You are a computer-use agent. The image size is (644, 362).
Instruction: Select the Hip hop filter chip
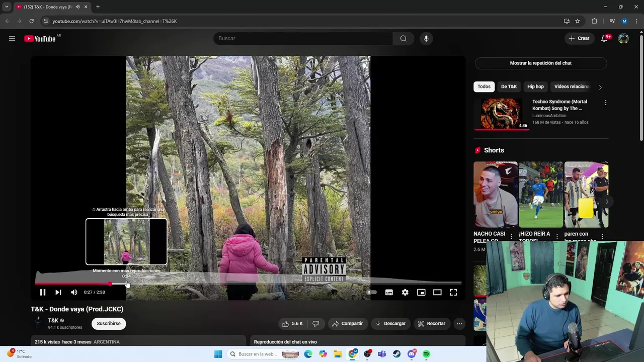point(535,86)
